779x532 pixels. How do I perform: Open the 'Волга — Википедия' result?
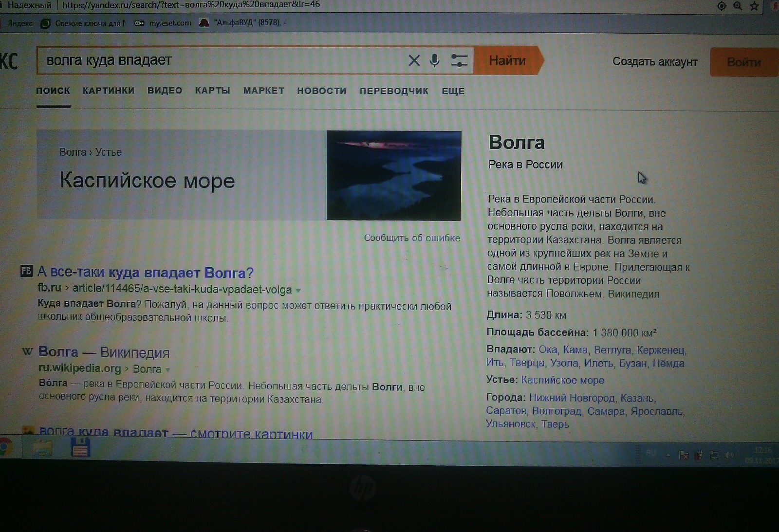104,352
